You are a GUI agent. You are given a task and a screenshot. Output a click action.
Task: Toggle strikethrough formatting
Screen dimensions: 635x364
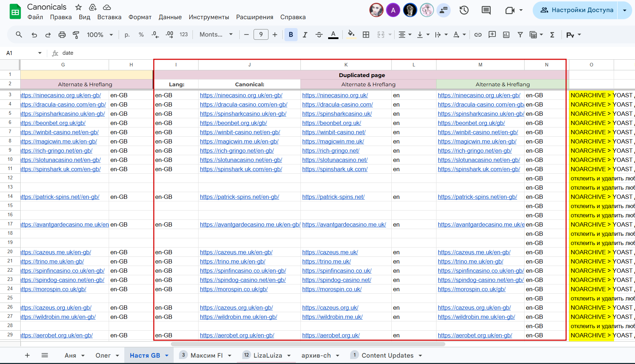[319, 34]
